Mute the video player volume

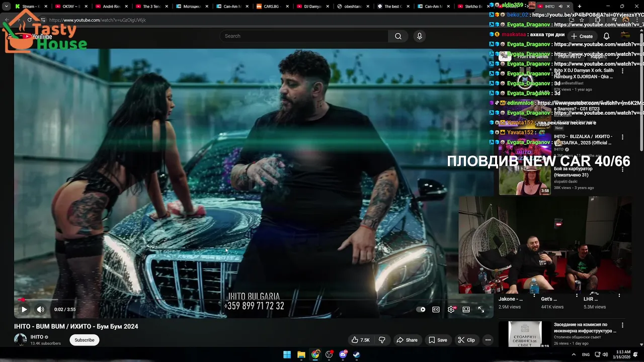40,309
